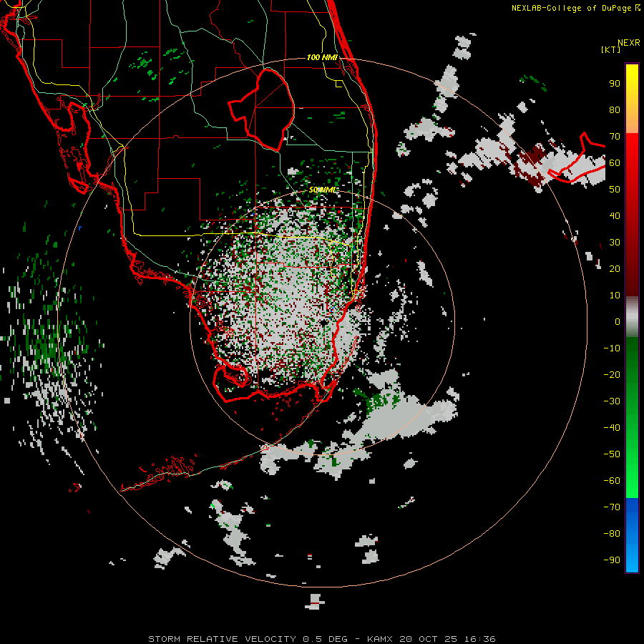Click the positive 10 scale value

click(615, 296)
